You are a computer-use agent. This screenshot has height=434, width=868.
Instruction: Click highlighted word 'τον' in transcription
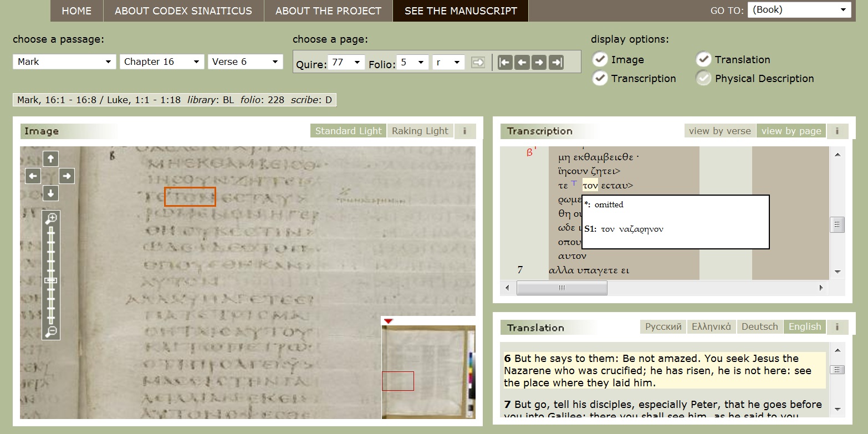pyautogui.click(x=590, y=186)
